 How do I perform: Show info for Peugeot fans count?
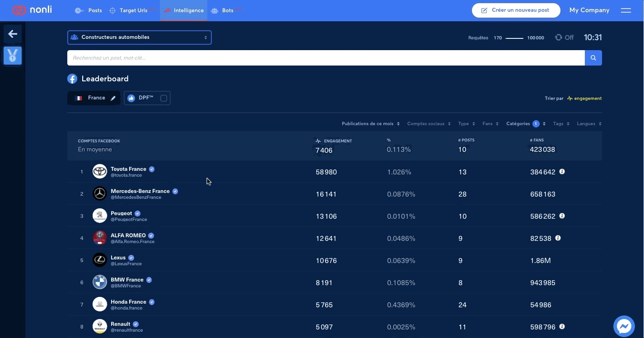pos(562,216)
